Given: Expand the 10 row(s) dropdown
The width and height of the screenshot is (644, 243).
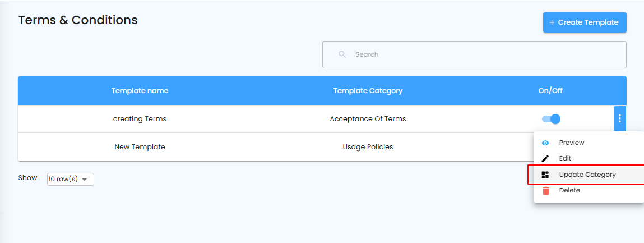Looking at the screenshot, I should [70, 180].
